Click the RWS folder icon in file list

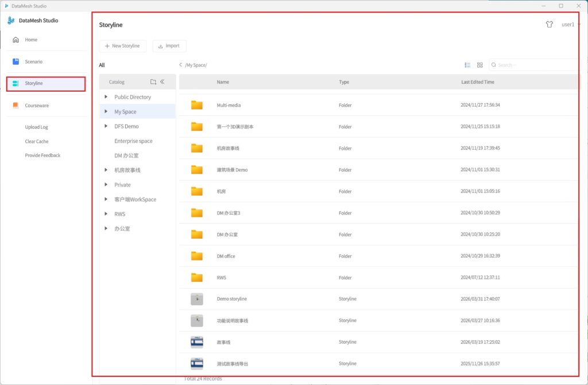[197, 278]
